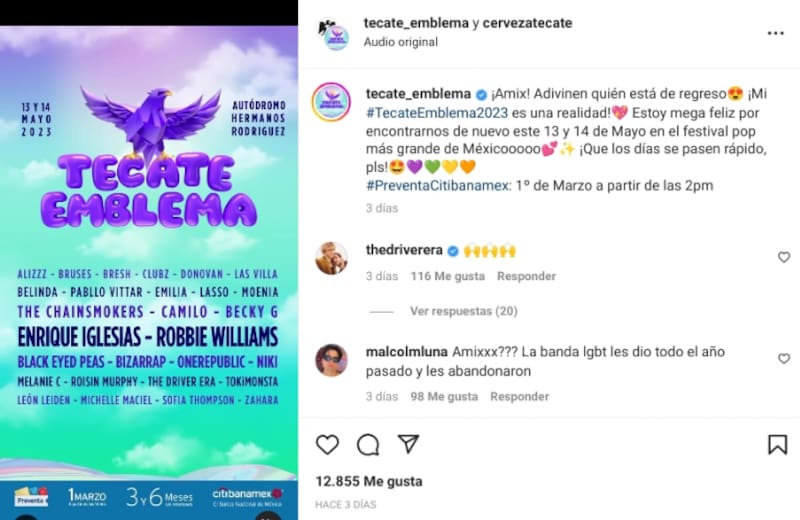The image size is (800, 520).
Task: Open the comment bubble icon
Action: click(x=368, y=444)
